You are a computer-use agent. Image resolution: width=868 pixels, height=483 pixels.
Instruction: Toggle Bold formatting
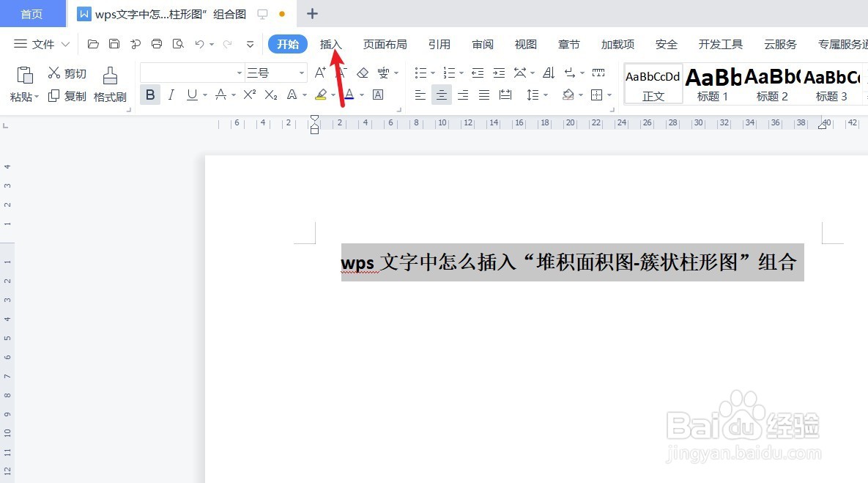(x=150, y=95)
